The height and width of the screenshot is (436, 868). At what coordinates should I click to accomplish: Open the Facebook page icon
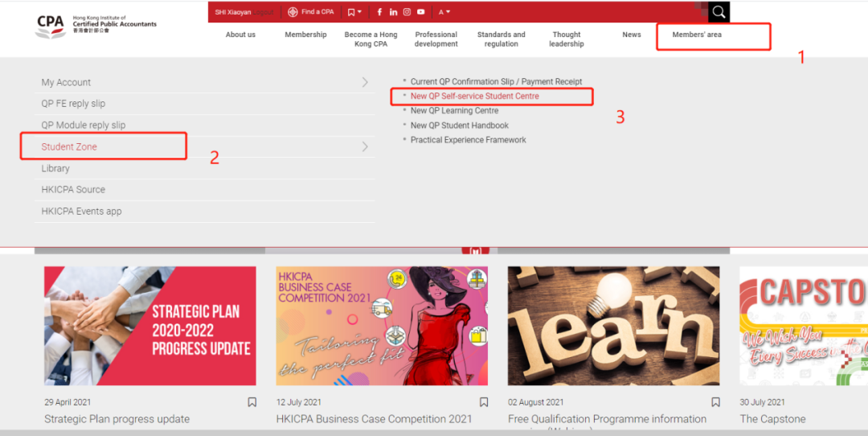pos(379,11)
